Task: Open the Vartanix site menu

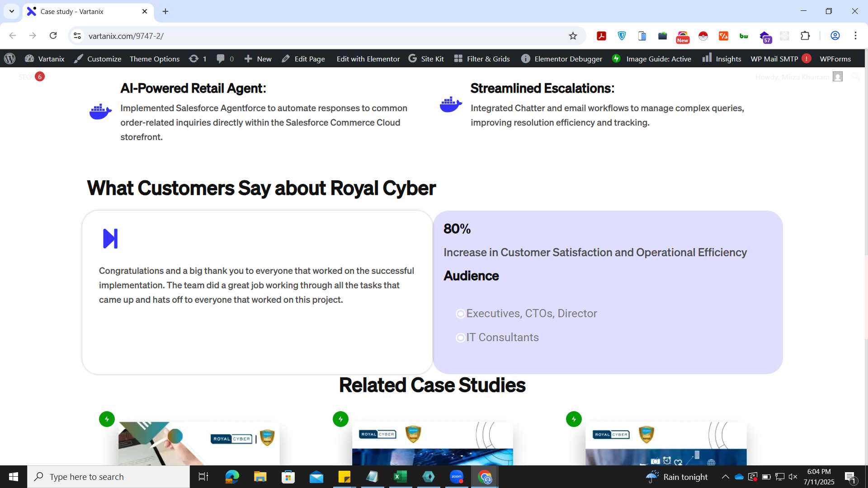Action: (44, 59)
